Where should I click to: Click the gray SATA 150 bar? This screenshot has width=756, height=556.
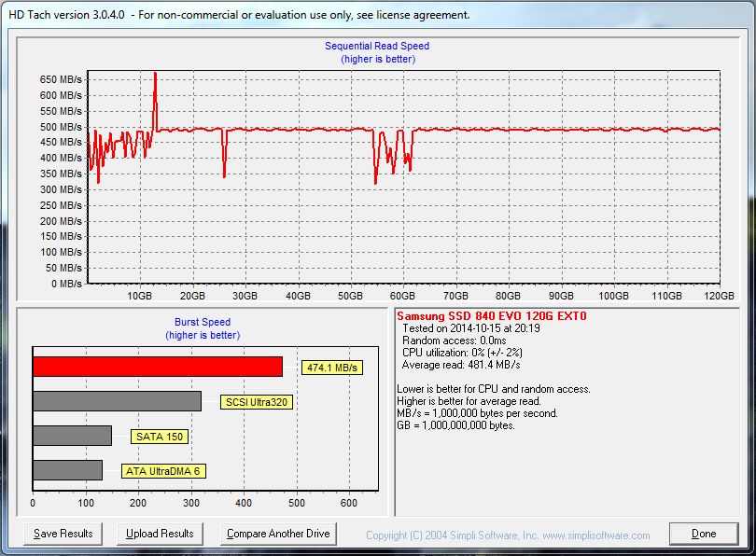[72, 436]
